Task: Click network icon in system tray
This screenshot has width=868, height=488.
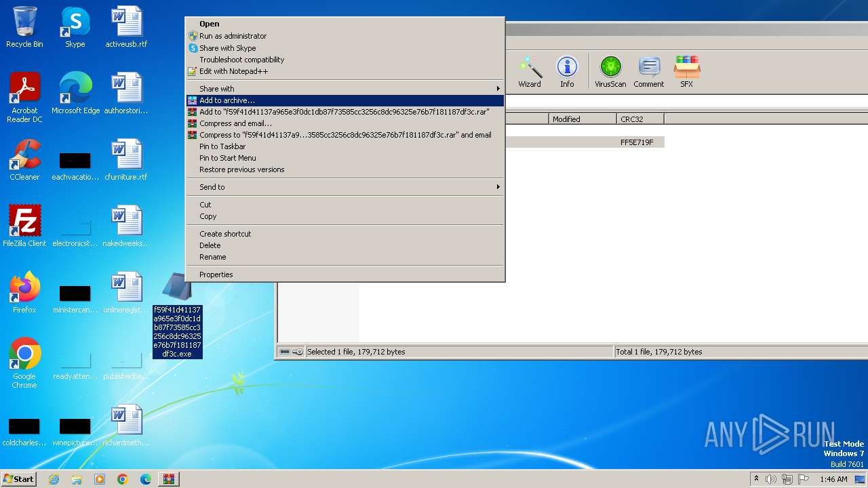Action: 787,479
